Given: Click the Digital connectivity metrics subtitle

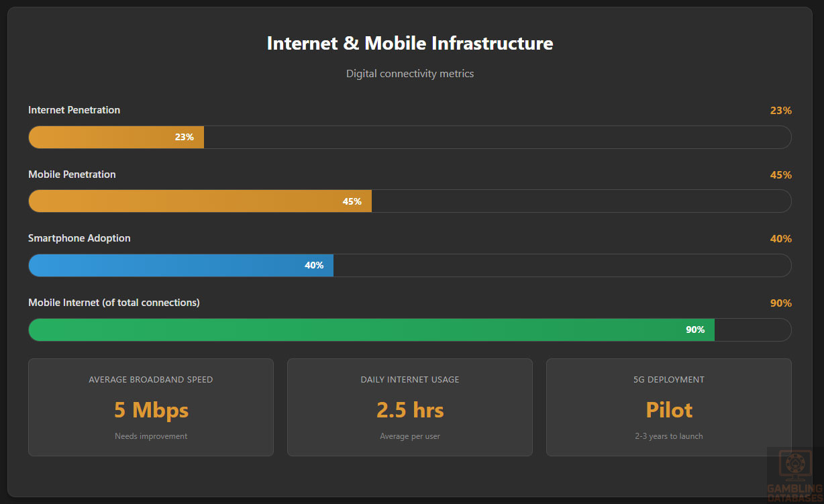Looking at the screenshot, I should pos(410,74).
